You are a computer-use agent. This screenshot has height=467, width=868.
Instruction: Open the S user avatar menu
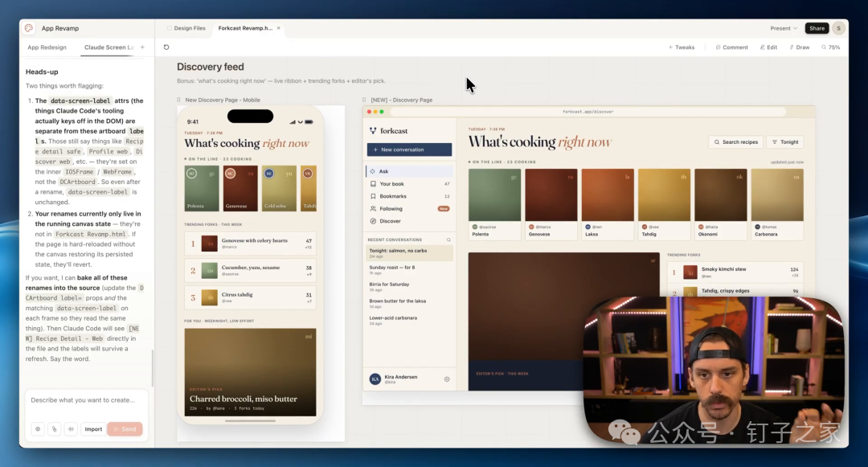[x=838, y=28]
